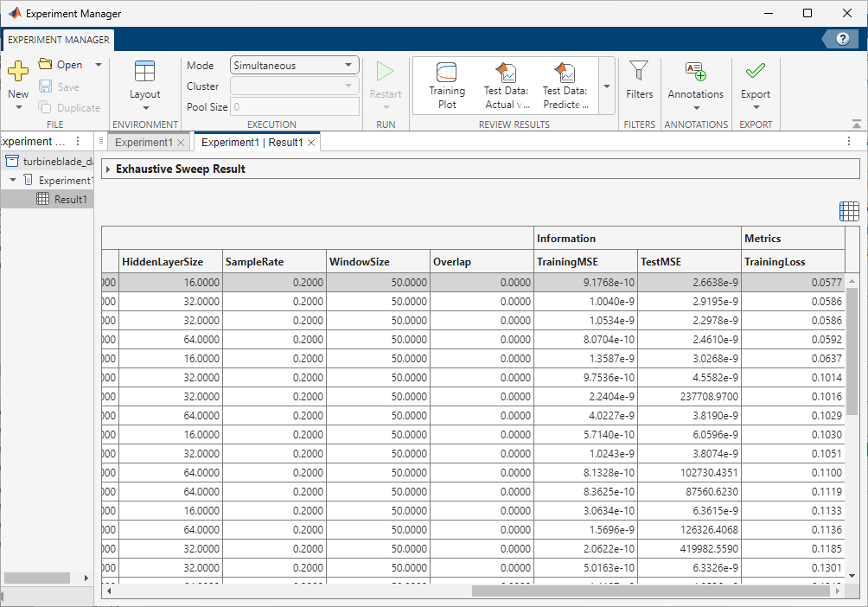Open the table column selection icon
The width and height of the screenshot is (868, 607).
point(848,210)
